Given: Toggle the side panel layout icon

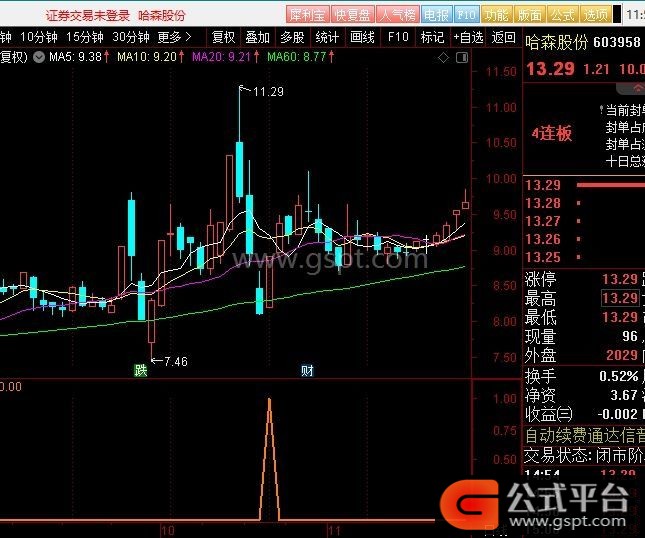Looking at the screenshot, I should [x=462, y=58].
